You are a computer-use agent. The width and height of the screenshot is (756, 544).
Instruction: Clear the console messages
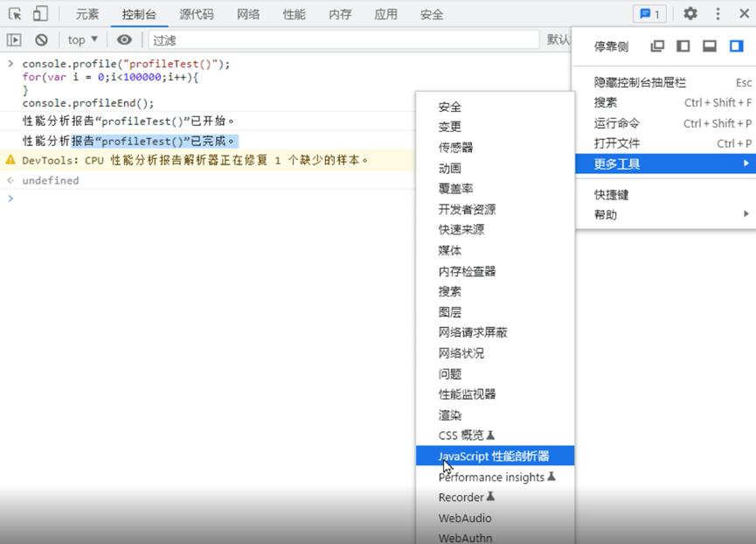point(41,39)
